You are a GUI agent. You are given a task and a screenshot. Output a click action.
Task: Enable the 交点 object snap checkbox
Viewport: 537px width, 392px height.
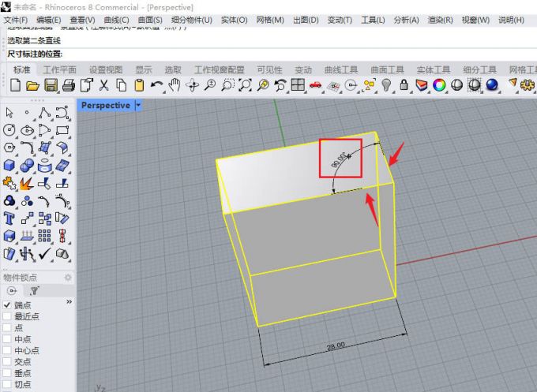click(x=7, y=361)
